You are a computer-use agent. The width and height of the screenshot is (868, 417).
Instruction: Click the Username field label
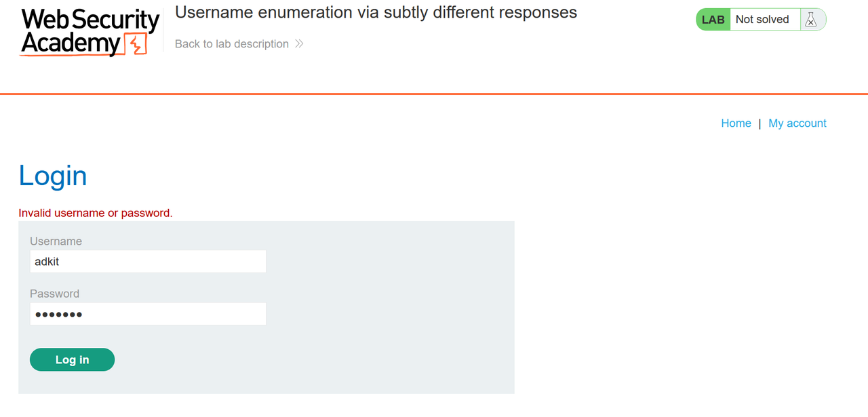[56, 241]
